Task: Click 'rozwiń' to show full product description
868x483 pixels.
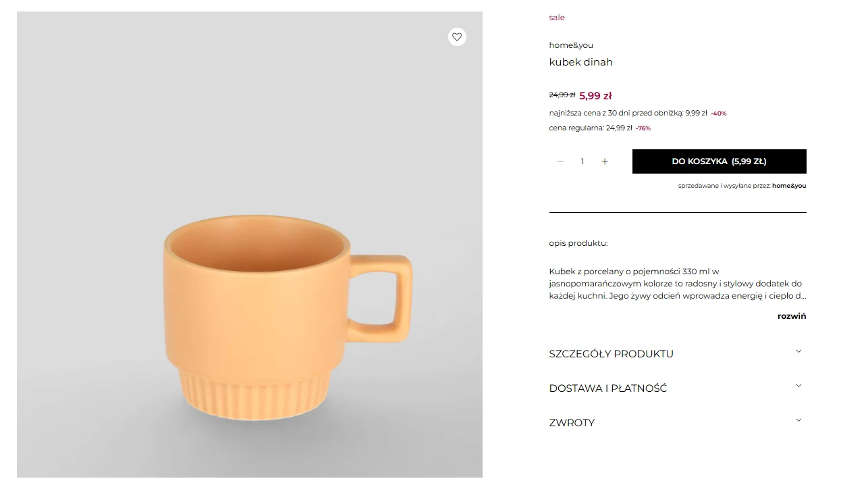Action: coord(791,315)
